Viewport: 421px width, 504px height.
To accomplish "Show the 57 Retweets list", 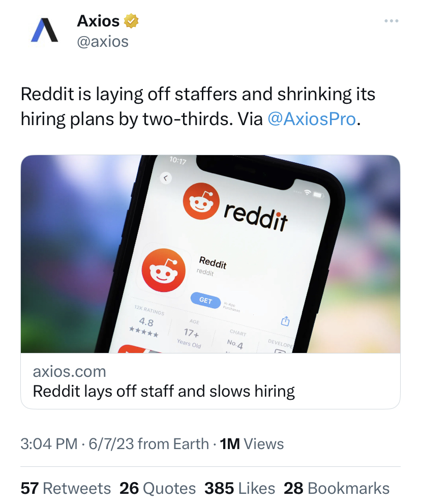I will click(x=66, y=488).
